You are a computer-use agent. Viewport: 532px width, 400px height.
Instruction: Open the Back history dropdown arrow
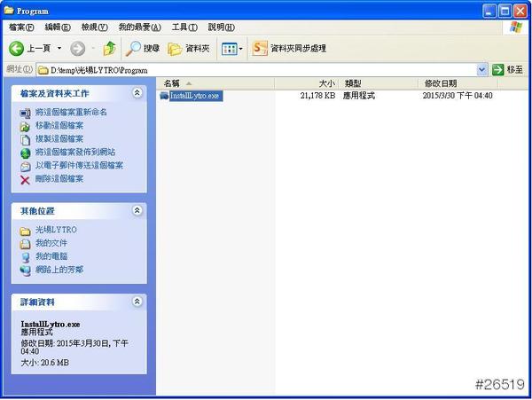click(x=59, y=48)
